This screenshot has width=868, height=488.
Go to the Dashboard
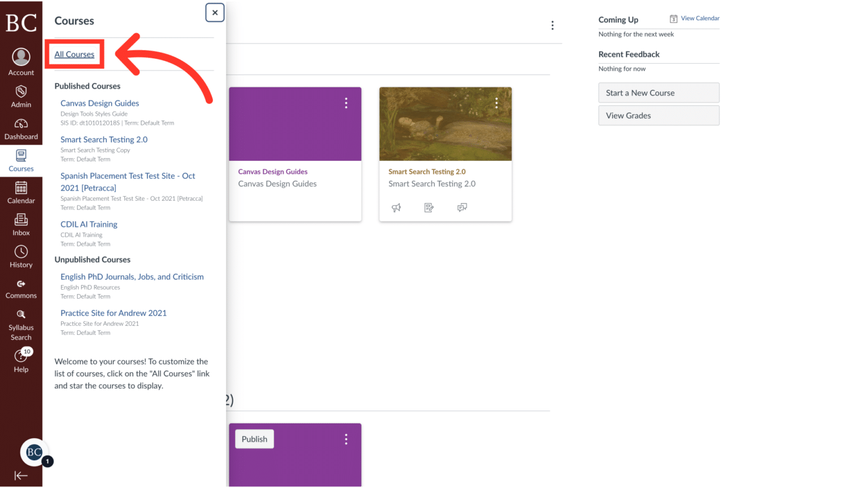pos(21,129)
